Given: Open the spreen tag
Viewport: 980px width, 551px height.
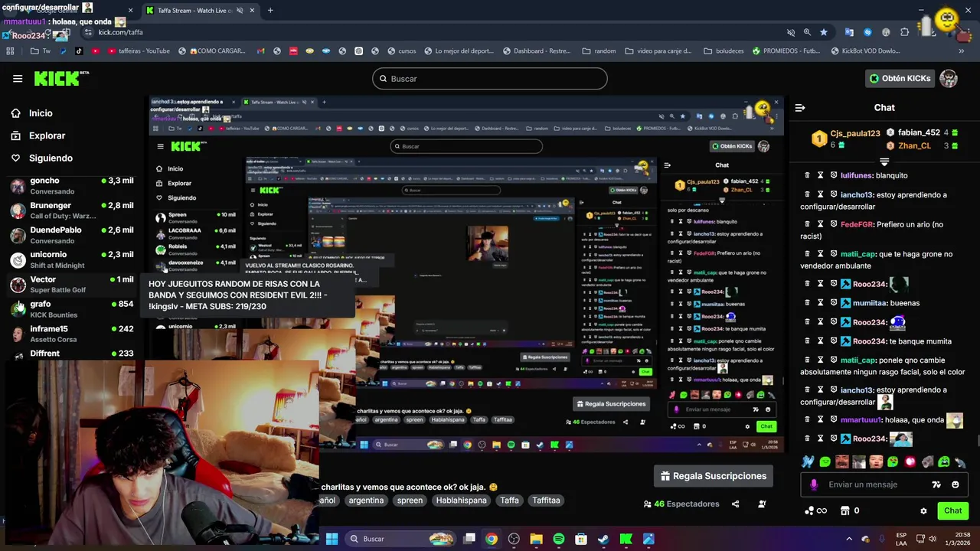Looking at the screenshot, I should [410, 500].
